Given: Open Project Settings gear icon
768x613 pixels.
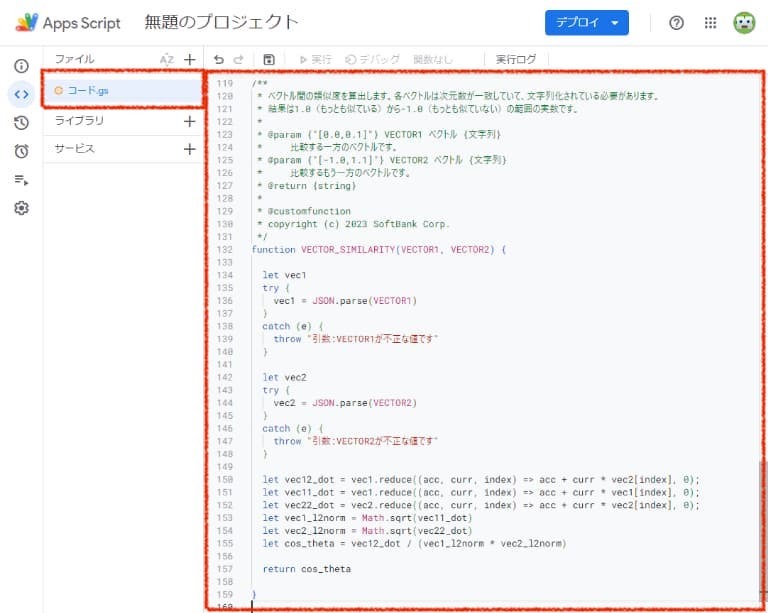Looking at the screenshot, I should pyautogui.click(x=21, y=209).
